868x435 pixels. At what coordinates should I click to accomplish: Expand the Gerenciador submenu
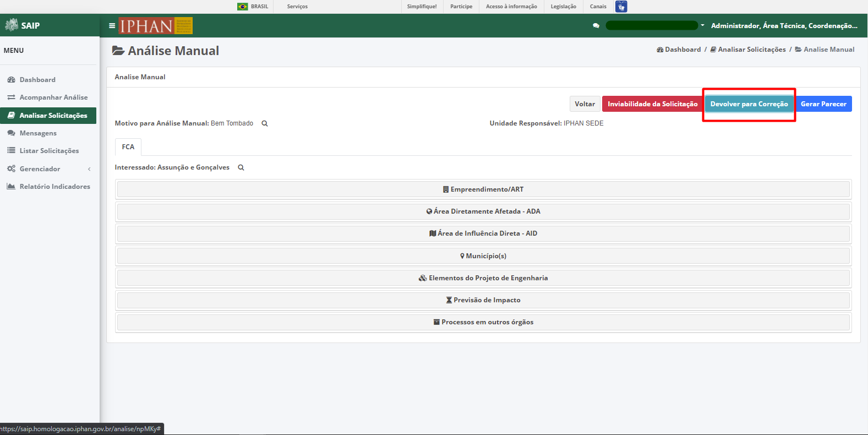click(x=48, y=169)
